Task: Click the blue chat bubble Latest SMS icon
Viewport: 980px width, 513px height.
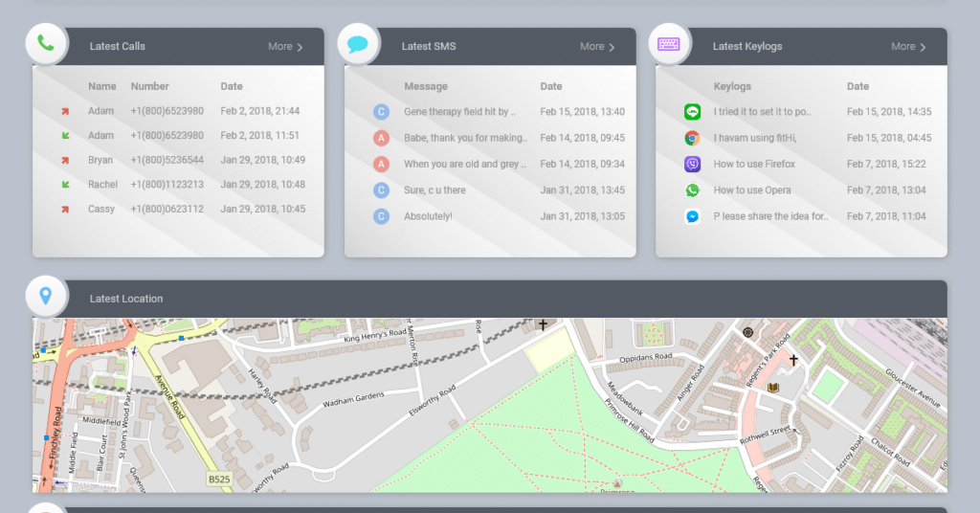Action: (358, 44)
